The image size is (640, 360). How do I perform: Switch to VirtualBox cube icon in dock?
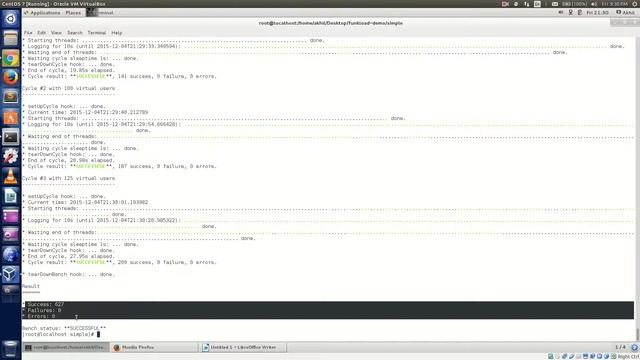tap(11, 274)
